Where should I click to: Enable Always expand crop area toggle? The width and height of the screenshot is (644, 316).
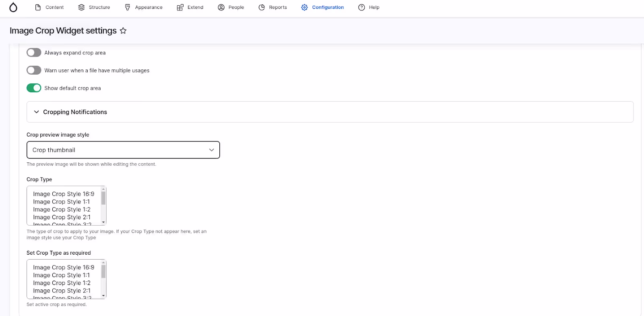(x=34, y=52)
